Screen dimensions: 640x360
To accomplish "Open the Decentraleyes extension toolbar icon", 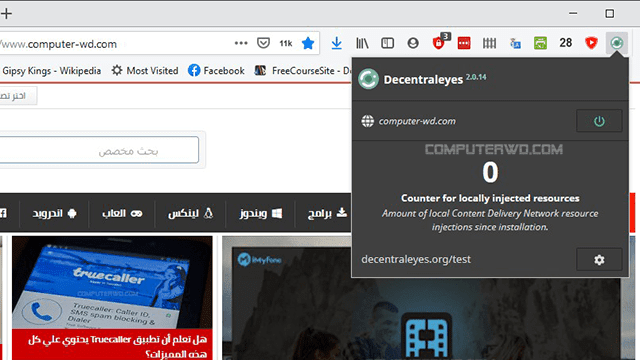I will click(616, 43).
